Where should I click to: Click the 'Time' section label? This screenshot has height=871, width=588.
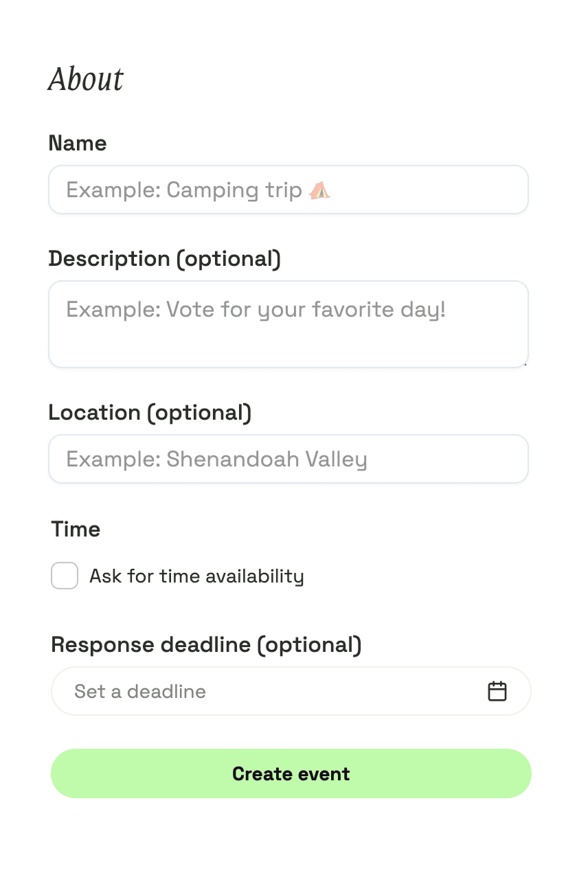pos(76,530)
